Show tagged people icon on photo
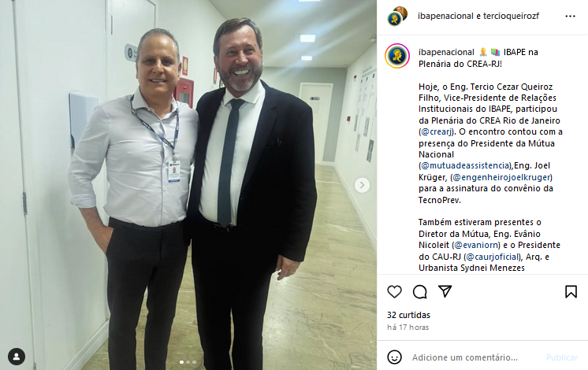 (x=17, y=357)
